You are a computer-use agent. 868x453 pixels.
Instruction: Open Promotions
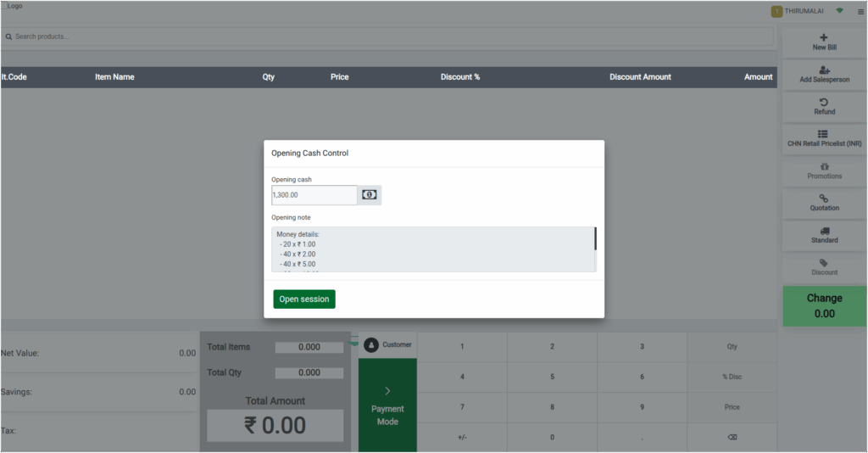[x=824, y=171]
